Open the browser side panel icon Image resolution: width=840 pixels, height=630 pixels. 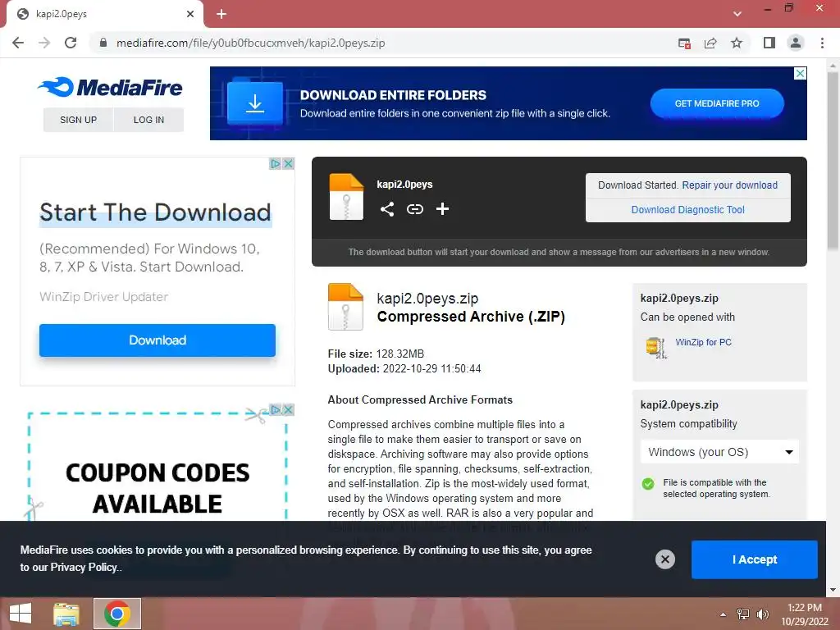click(x=769, y=43)
